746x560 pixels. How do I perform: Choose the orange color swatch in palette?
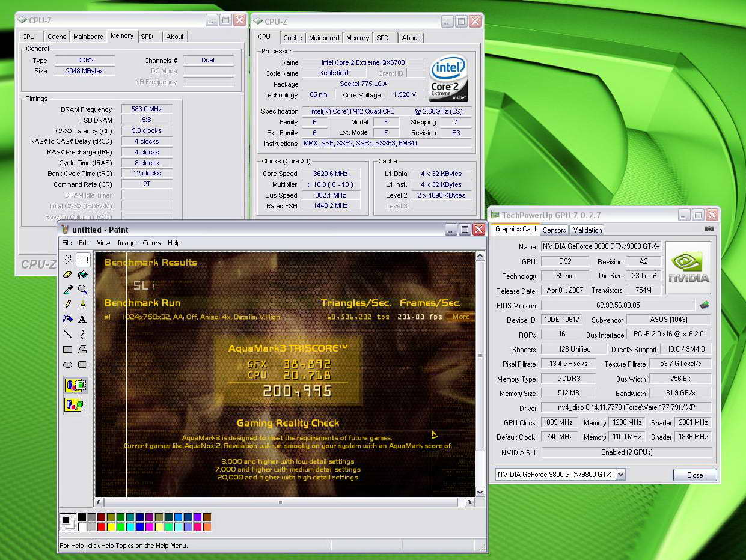click(207, 527)
